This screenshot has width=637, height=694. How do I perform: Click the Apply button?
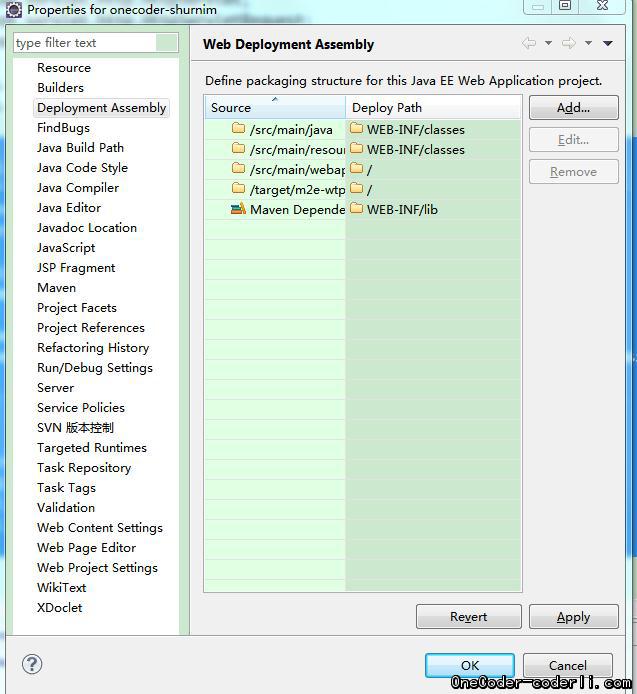pos(573,617)
